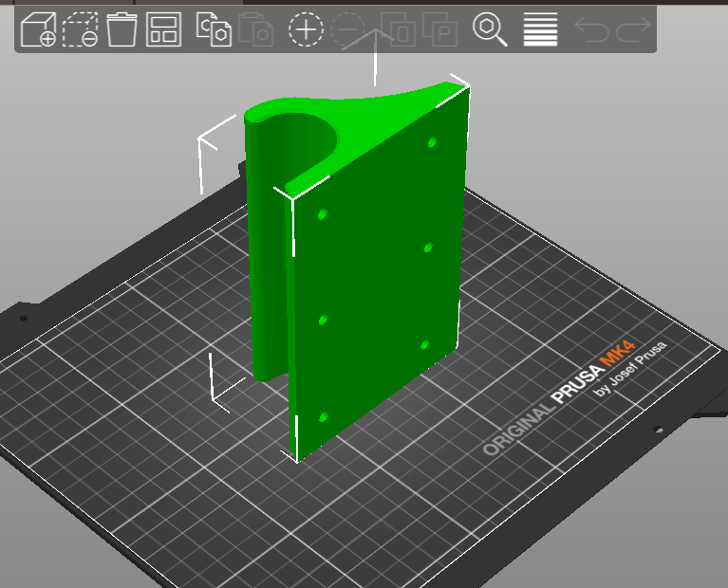The height and width of the screenshot is (588, 728).
Task: Click the Split to objects icon
Action: [398, 30]
